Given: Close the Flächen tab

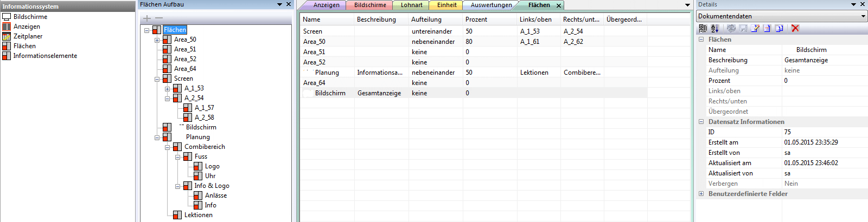Looking at the screenshot, I should [x=559, y=5].
